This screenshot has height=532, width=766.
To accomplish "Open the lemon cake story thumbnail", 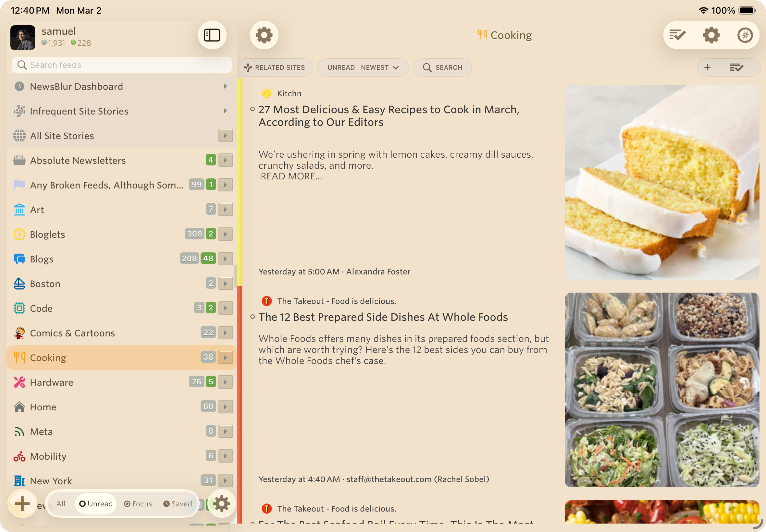I will point(661,182).
